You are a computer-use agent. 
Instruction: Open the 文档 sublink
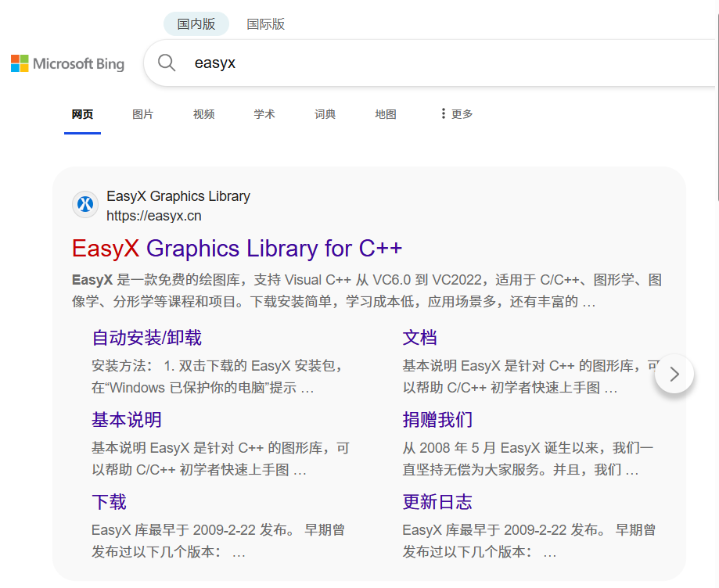click(419, 337)
